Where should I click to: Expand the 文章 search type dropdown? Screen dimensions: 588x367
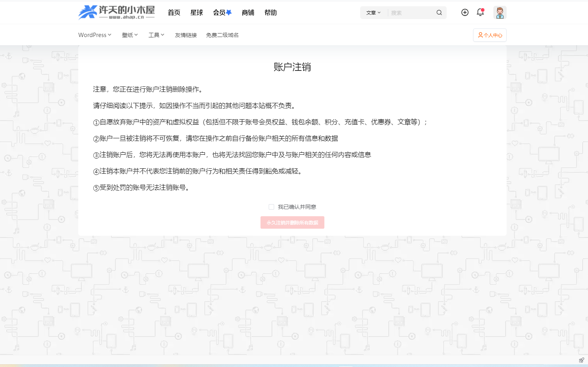pyautogui.click(x=373, y=12)
